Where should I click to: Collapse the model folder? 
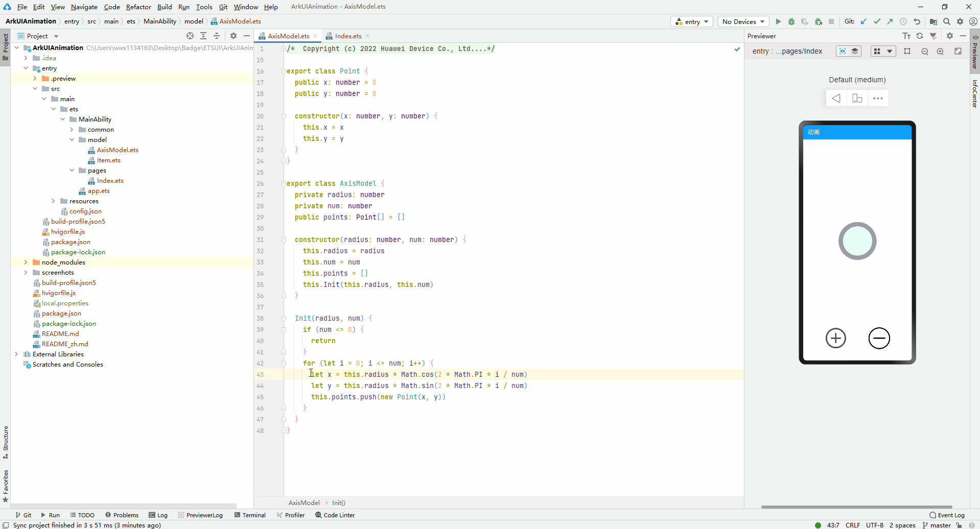pyautogui.click(x=72, y=139)
